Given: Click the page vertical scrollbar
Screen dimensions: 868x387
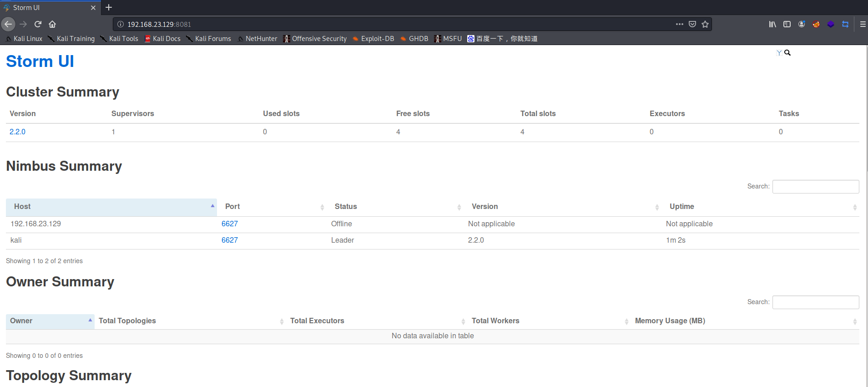Looking at the screenshot, I should pos(866,109).
